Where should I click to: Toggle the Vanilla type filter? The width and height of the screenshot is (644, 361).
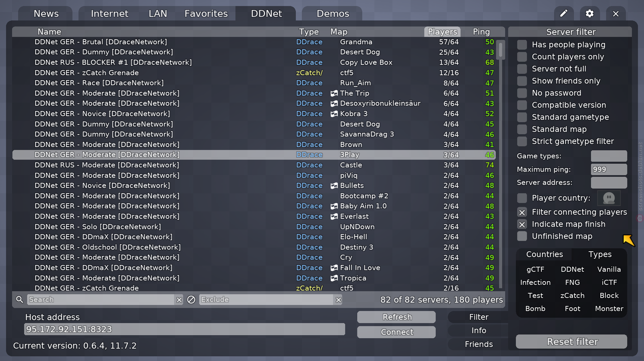(x=609, y=269)
